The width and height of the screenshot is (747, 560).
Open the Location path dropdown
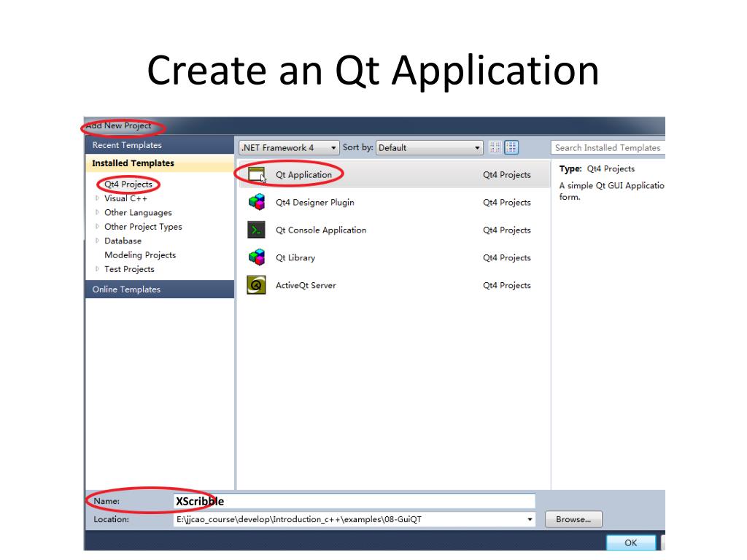pyautogui.click(x=530, y=519)
